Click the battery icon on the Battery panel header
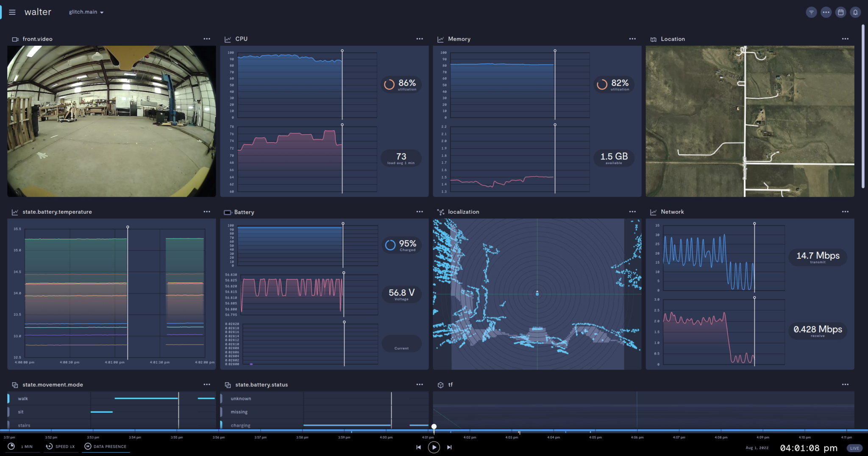This screenshot has width=868, height=456. coord(228,212)
